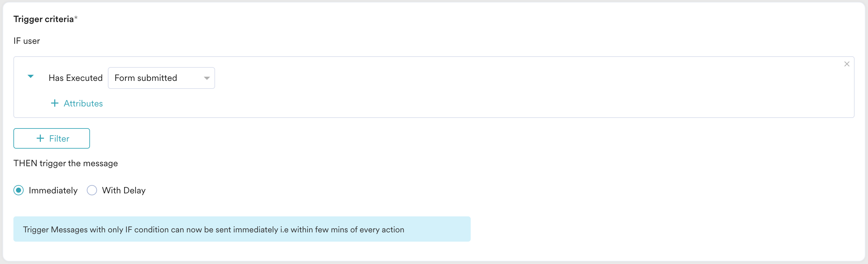The image size is (868, 264).
Task: Click the THEN trigger the message text
Action: pos(66,163)
